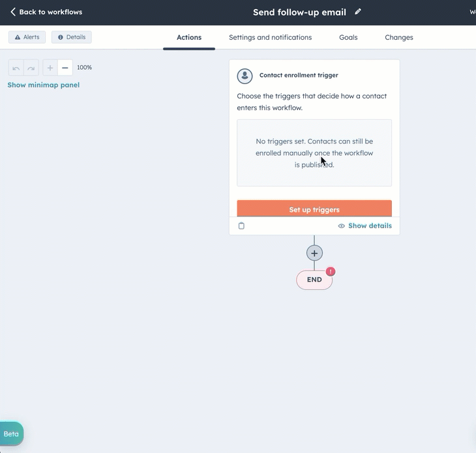This screenshot has width=476, height=453.
Task: Add an action with the plus circle
Action: tap(314, 253)
